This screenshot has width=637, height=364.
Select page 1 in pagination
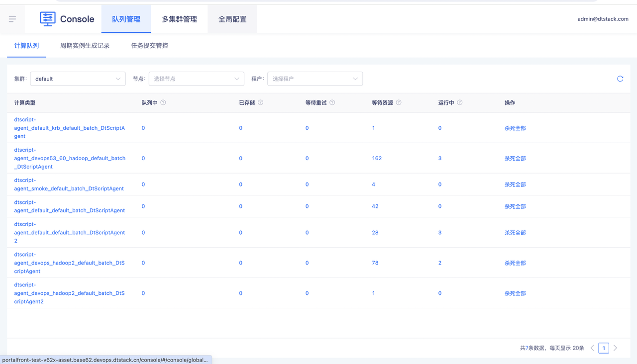pos(604,348)
